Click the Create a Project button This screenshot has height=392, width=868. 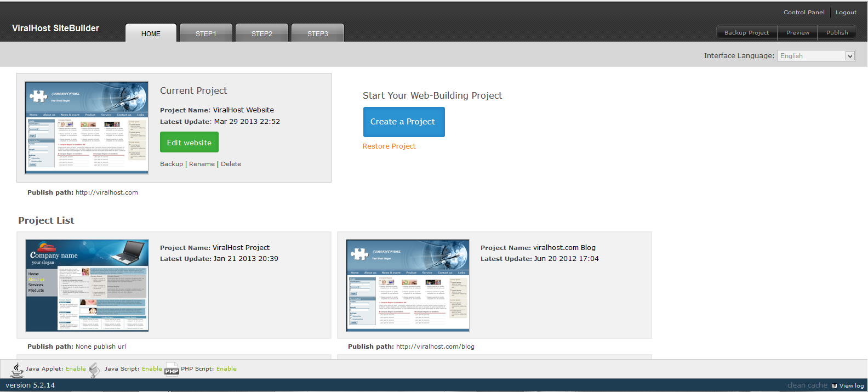tap(403, 122)
